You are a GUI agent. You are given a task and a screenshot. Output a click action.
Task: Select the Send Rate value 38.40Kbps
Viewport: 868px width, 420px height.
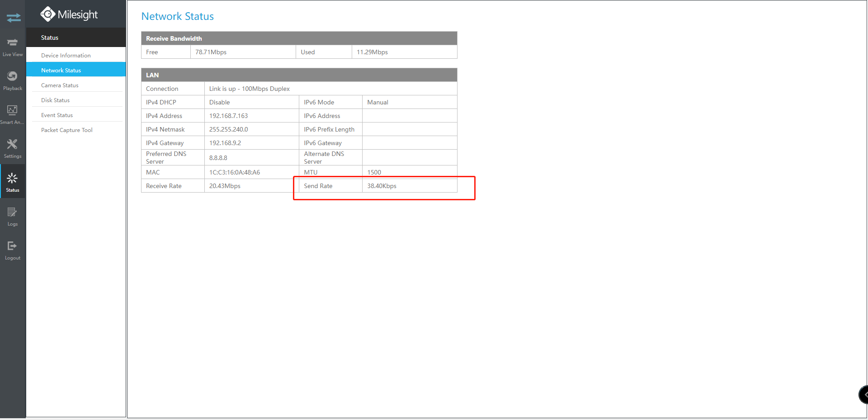click(x=382, y=186)
